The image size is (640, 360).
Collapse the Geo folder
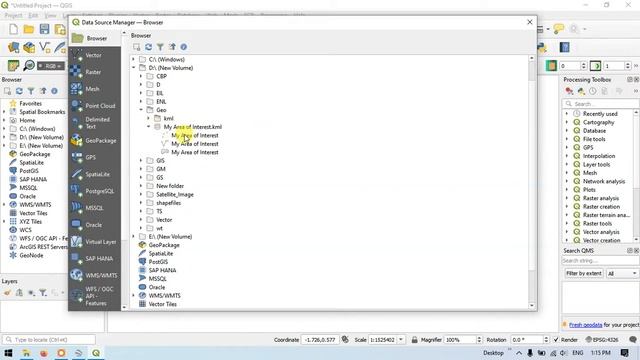point(141,110)
